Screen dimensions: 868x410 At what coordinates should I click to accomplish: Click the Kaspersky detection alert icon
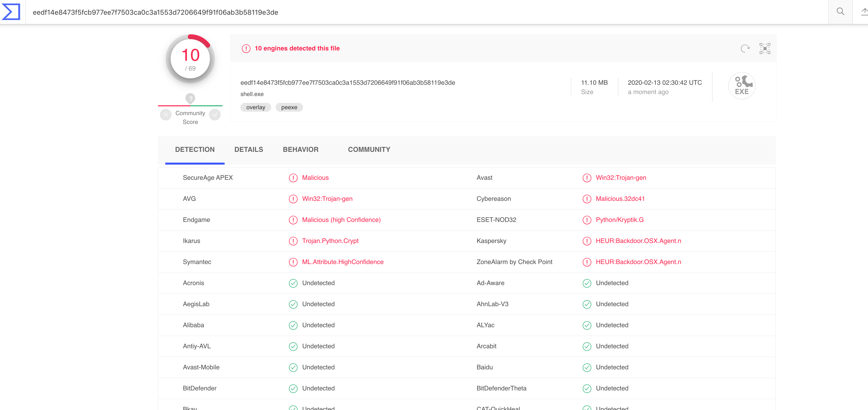click(587, 241)
